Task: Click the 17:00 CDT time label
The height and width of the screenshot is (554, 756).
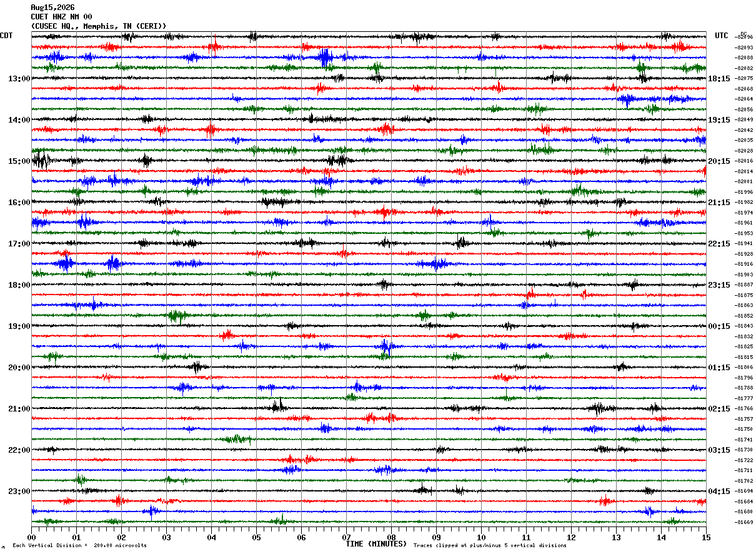Action: [19, 244]
